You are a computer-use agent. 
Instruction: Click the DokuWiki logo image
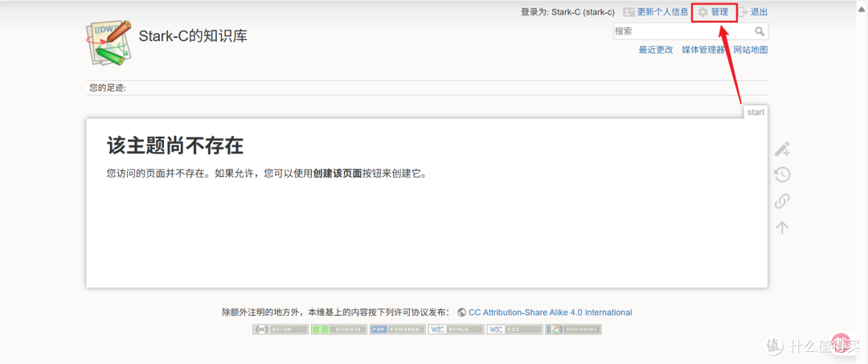[x=108, y=43]
